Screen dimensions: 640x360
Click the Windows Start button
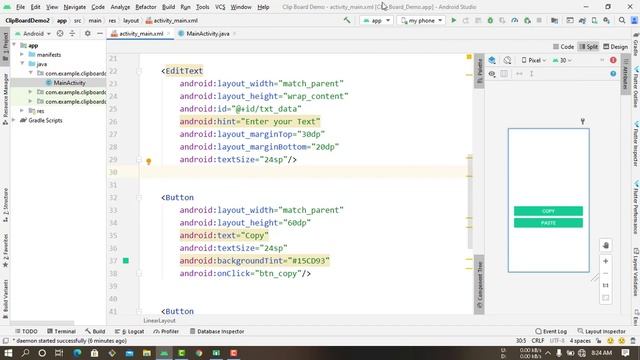click(x=8, y=353)
